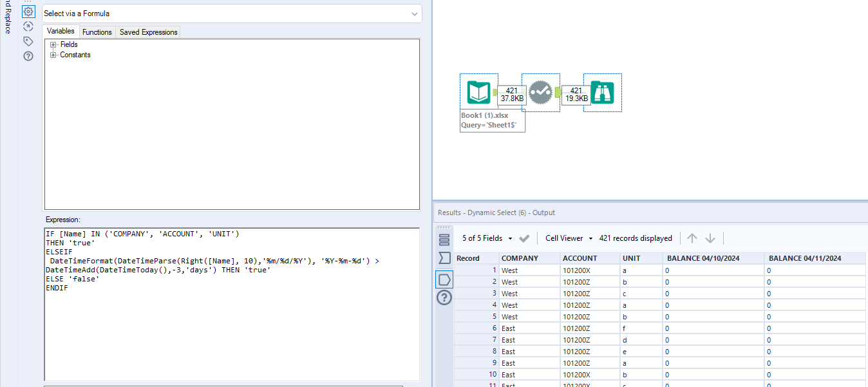Show messages list view in Results
This screenshot has height=387, width=868.
point(444,240)
